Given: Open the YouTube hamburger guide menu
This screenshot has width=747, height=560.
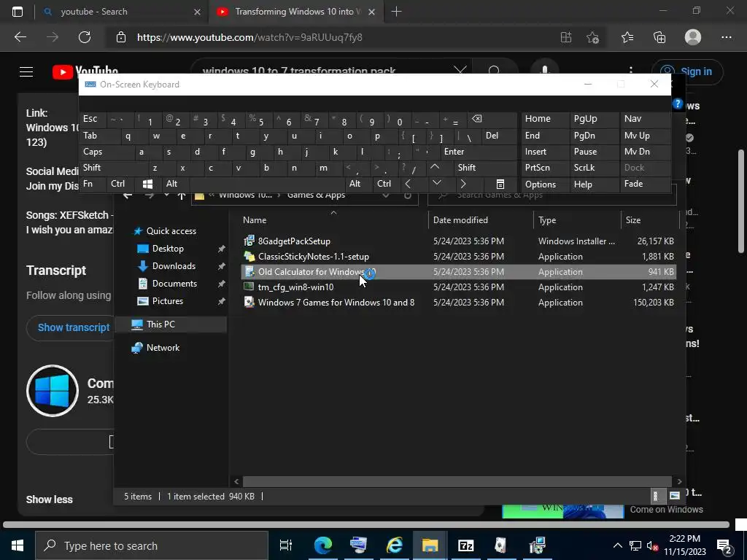Looking at the screenshot, I should tap(26, 71).
